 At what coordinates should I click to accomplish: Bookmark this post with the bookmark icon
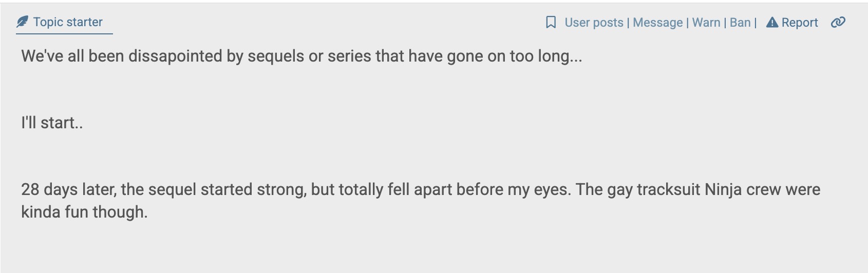(551, 23)
